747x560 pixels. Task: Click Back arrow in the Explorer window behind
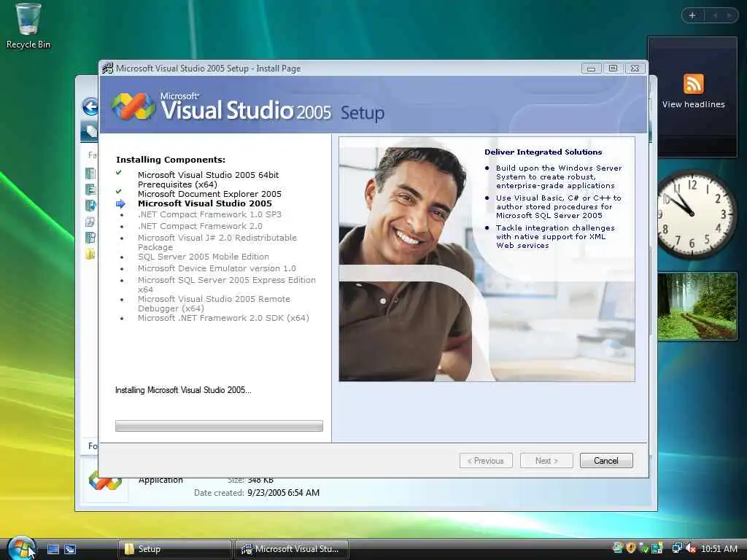pos(90,106)
